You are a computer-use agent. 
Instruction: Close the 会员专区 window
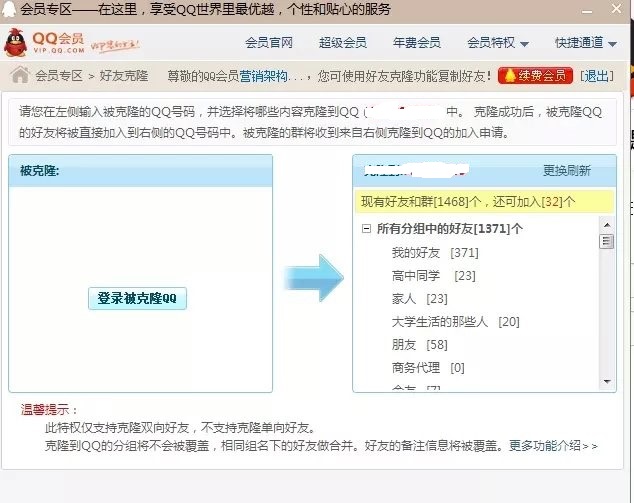click(x=617, y=9)
